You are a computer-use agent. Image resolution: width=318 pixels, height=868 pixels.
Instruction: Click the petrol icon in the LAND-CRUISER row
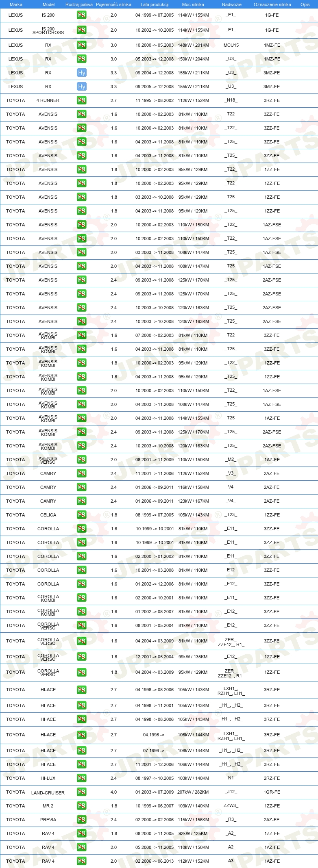pyautogui.click(x=82, y=792)
